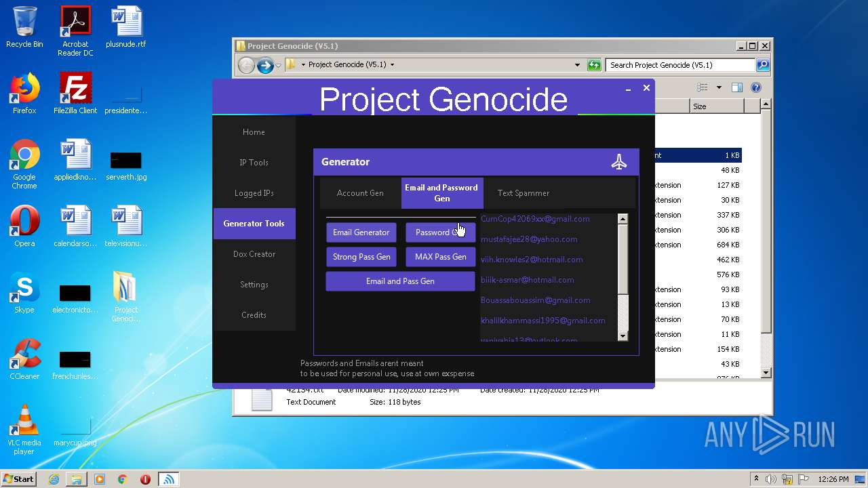This screenshot has height=488, width=868.
Task: Click the volume icon in system tray
Action: [771, 479]
